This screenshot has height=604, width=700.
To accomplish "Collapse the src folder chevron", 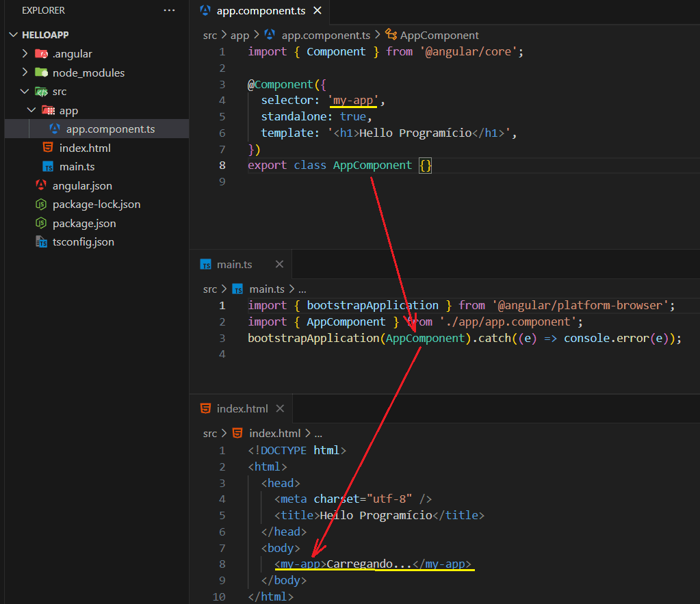I will click(x=25, y=91).
